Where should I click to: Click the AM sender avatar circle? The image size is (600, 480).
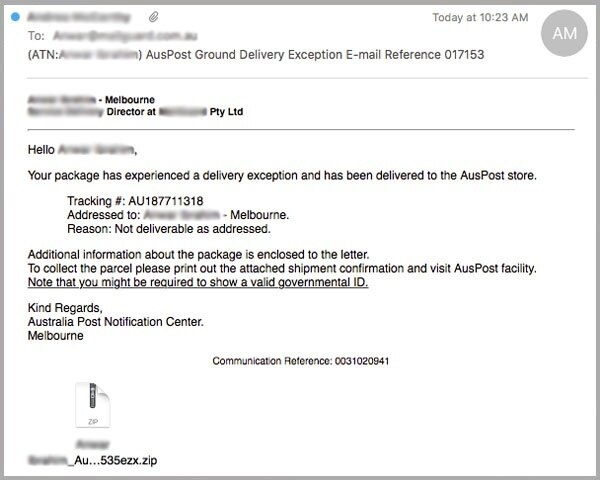[x=563, y=33]
